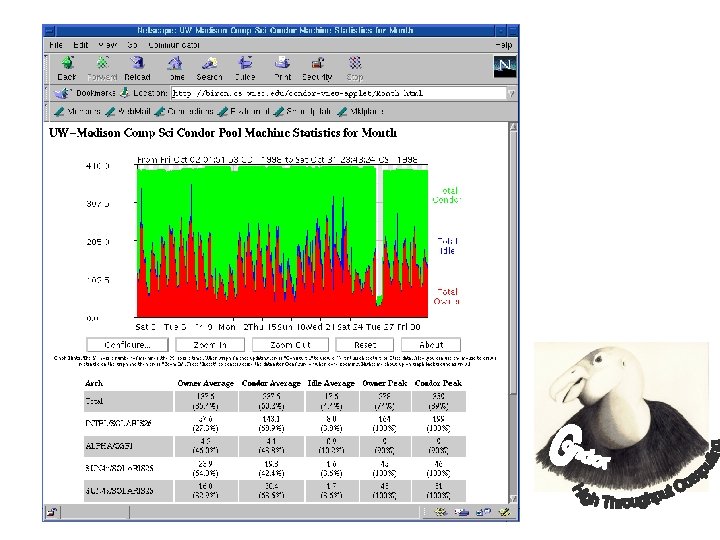This screenshot has width=720, height=540.
Task: Click the Zoom In button
Action: click(210, 345)
